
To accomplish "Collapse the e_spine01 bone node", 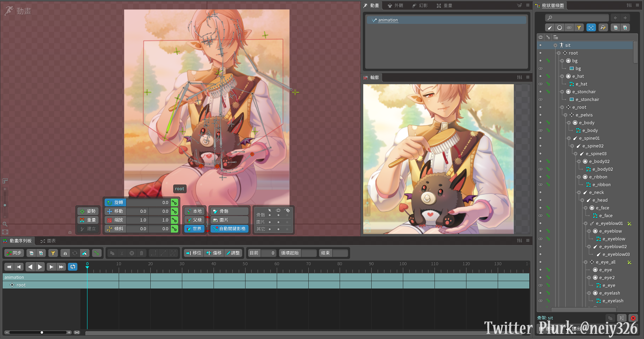I will pos(569,138).
